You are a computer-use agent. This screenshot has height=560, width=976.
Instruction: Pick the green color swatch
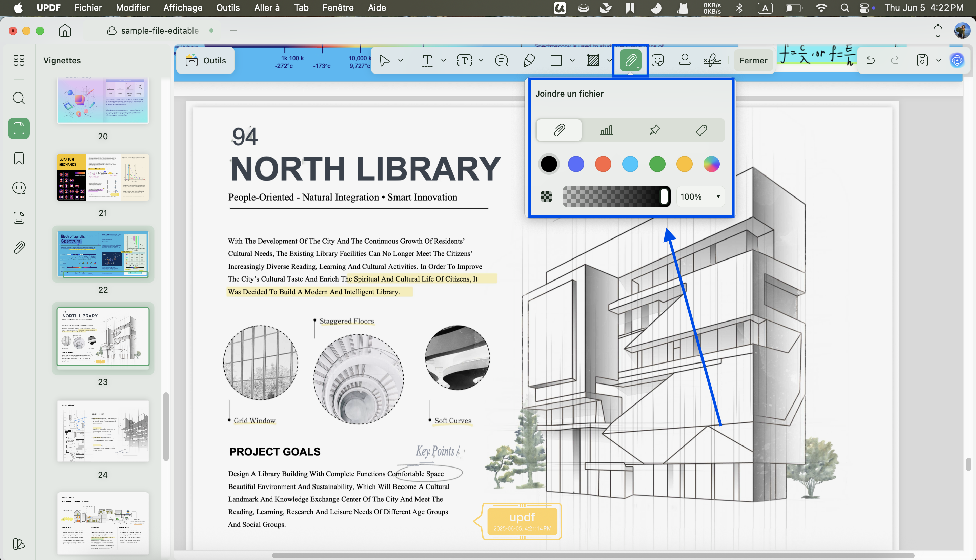tap(657, 164)
